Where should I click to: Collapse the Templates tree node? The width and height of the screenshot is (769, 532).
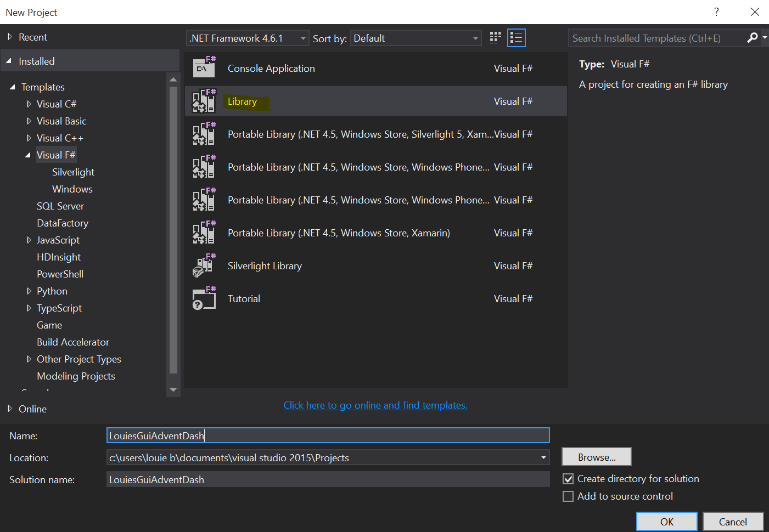13,87
